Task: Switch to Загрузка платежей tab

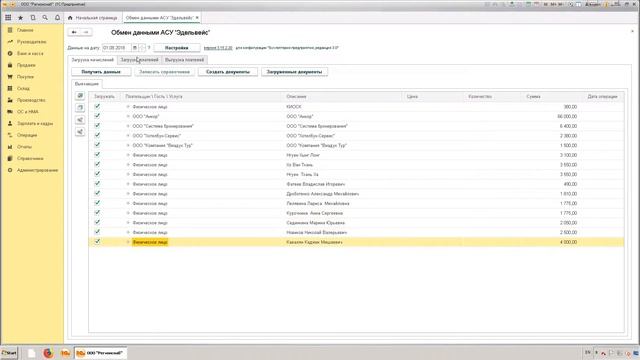Action: [x=139, y=60]
